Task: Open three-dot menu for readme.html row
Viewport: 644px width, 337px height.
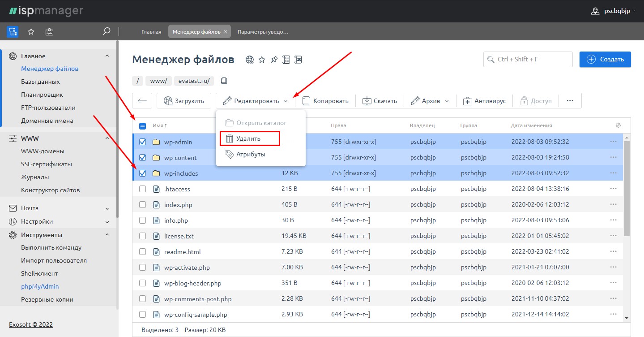Action: pyautogui.click(x=613, y=252)
